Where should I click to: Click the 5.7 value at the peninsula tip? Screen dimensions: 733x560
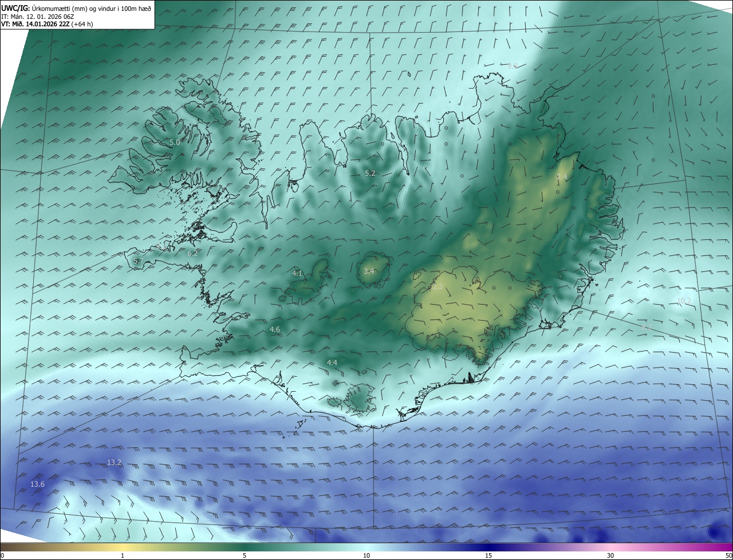coord(138,261)
